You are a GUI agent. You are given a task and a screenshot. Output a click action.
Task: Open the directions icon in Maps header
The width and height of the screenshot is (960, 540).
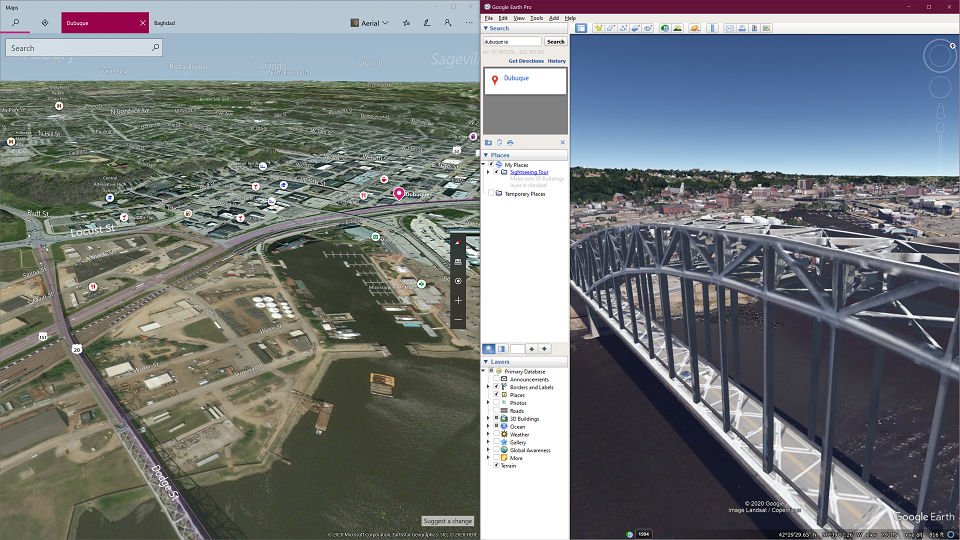[x=45, y=23]
